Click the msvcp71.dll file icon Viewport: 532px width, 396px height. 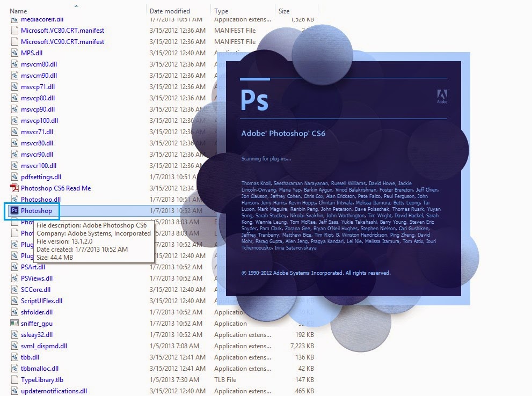[14, 87]
